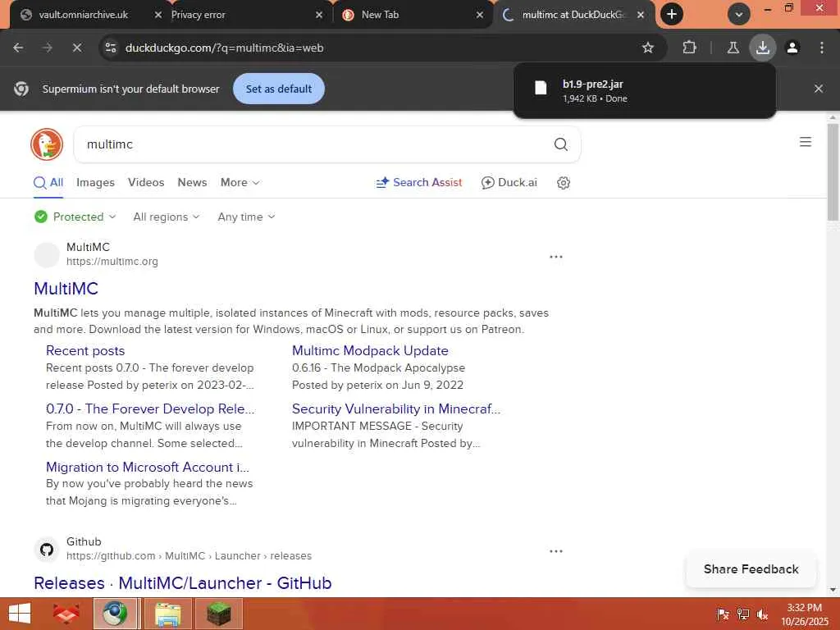The height and width of the screenshot is (630, 840).
Task: Open a new tab with plus button
Action: tap(672, 15)
